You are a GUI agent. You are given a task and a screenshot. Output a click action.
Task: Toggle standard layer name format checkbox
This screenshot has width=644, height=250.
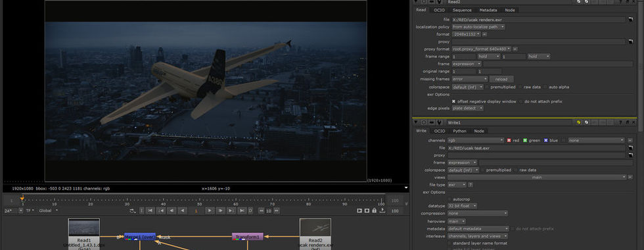coord(449,243)
